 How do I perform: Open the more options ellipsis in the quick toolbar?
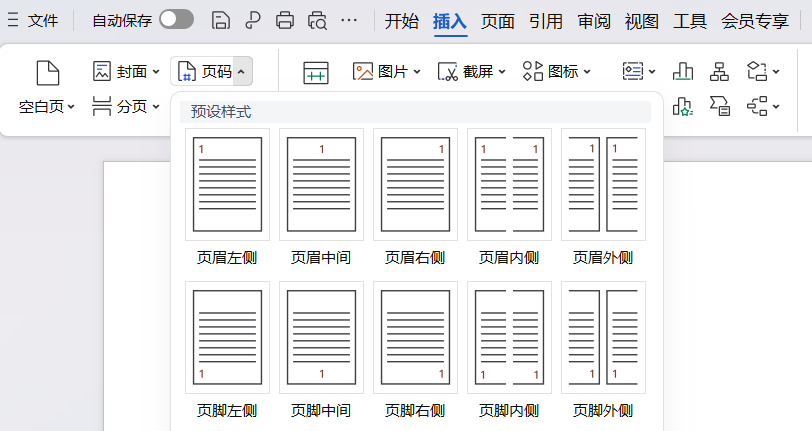(349, 21)
